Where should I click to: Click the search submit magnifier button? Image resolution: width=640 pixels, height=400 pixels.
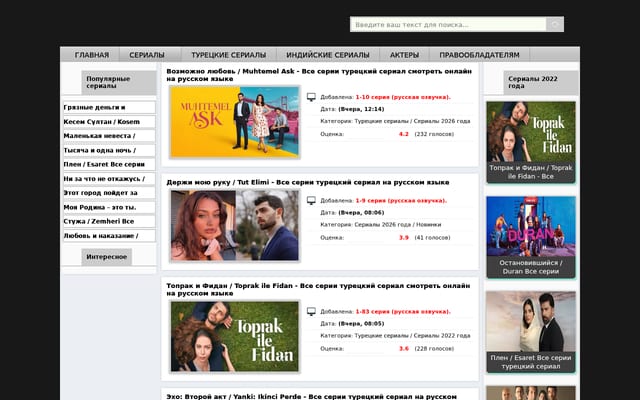(555, 24)
